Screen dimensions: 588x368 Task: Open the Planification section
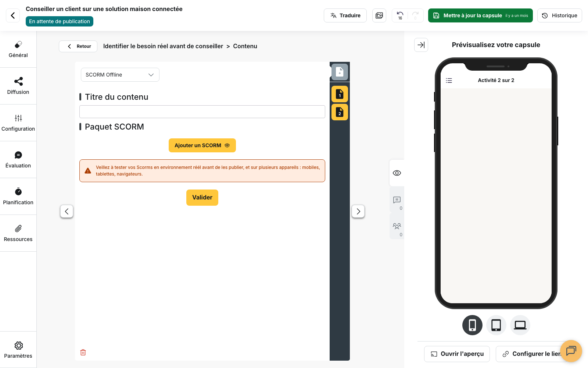(x=18, y=197)
